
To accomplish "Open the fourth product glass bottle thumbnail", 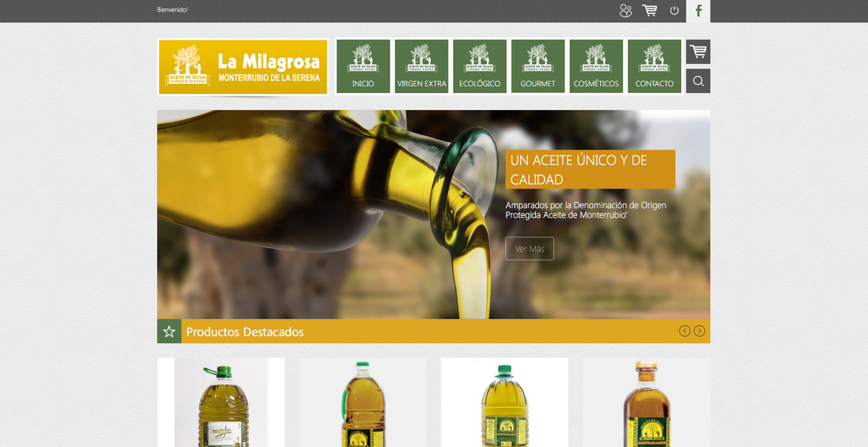I will click(646, 403).
